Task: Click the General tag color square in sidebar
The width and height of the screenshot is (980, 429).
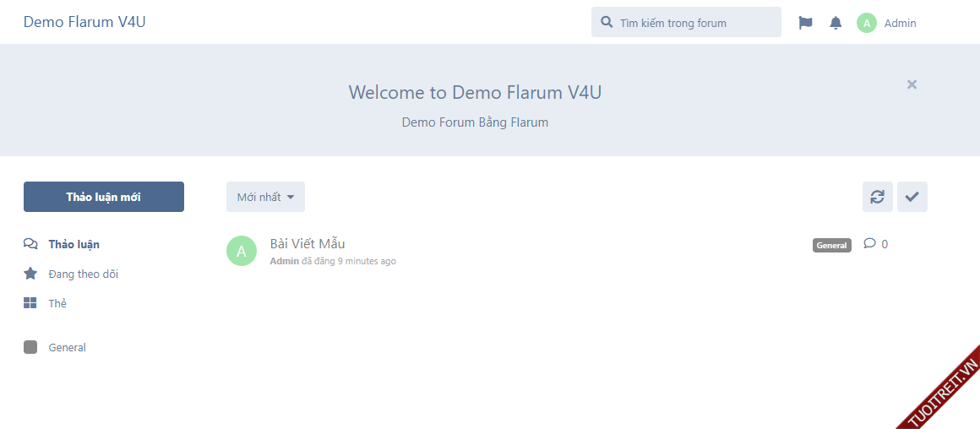Action: click(30, 347)
